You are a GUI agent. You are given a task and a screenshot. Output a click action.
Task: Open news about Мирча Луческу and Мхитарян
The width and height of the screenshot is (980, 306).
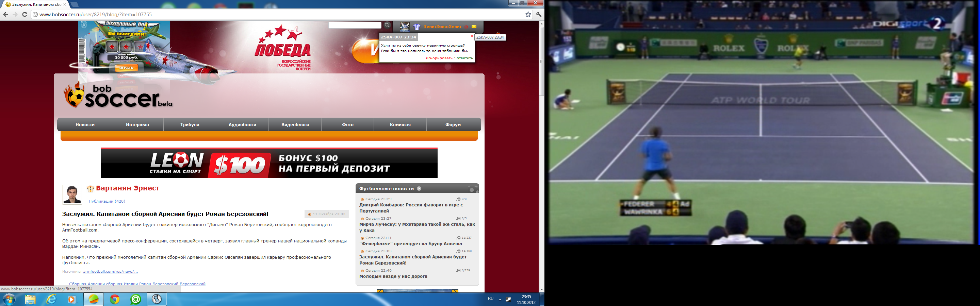[x=417, y=227]
